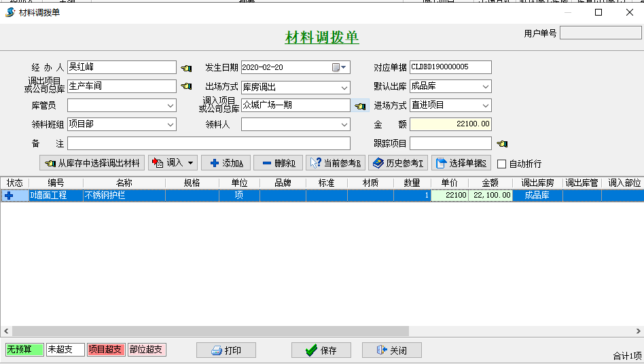Click the hand lookup icon beside 生产车间
This screenshot has width=644, height=364.
(x=186, y=87)
